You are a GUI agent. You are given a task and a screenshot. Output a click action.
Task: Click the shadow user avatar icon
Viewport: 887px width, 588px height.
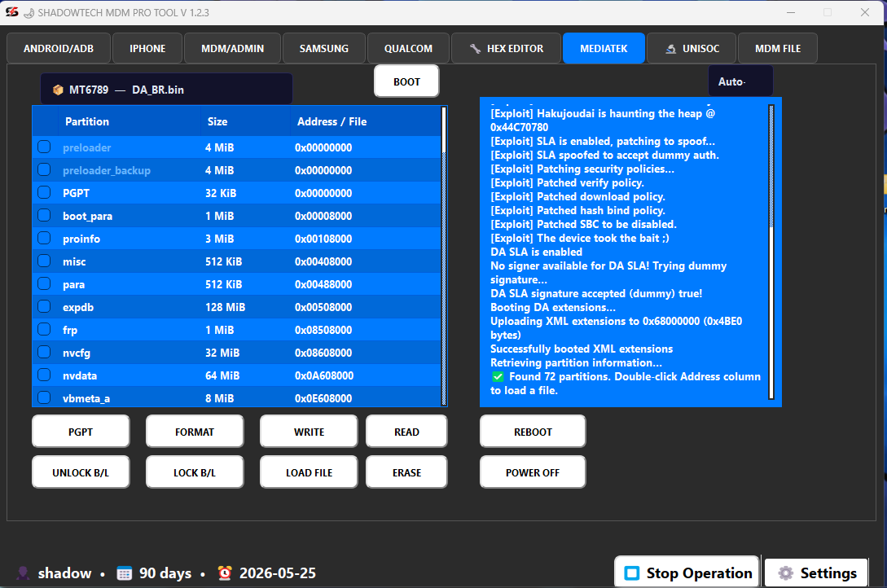24,573
